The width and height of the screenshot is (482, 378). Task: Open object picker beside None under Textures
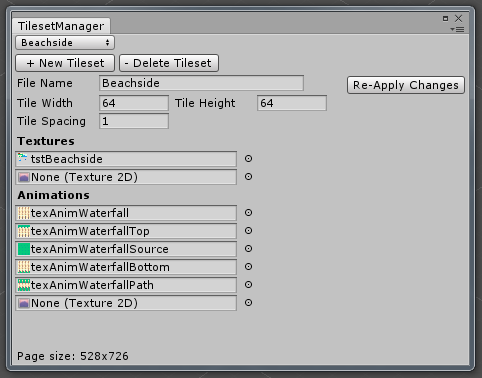point(248,177)
